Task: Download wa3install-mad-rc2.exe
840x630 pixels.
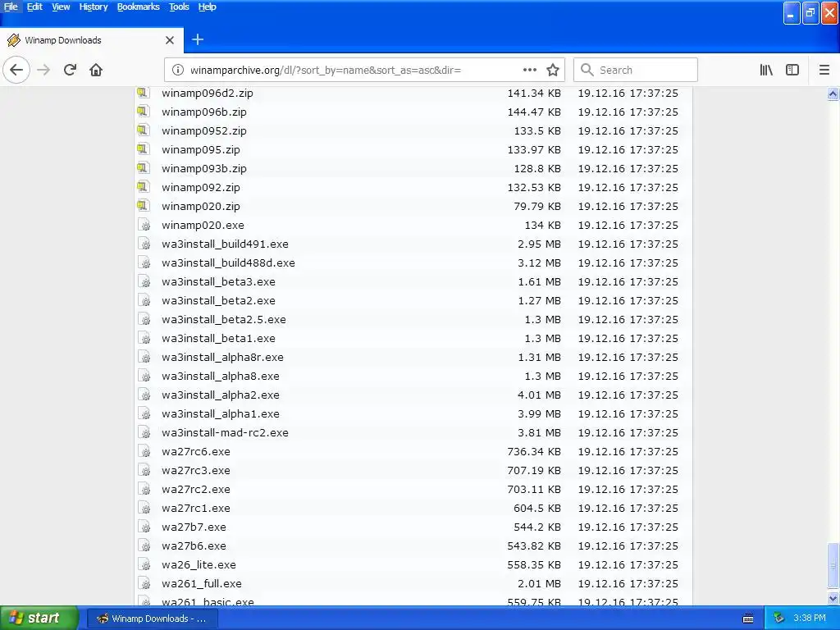Action: (225, 432)
